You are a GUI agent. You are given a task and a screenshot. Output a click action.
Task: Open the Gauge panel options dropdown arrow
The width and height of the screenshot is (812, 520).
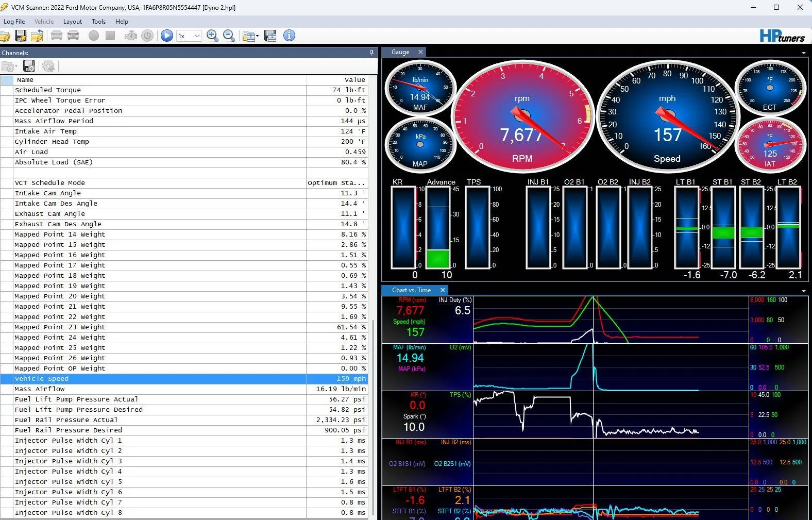(804, 53)
